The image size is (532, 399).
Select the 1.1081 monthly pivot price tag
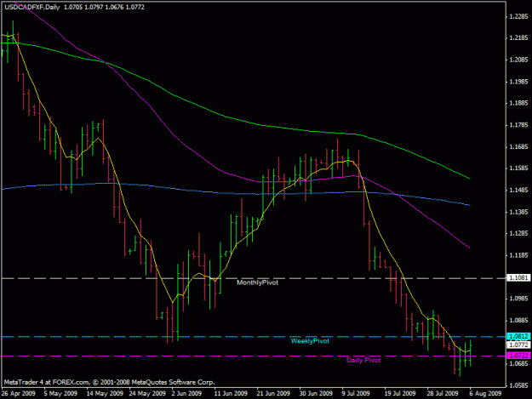pos(518,278)
